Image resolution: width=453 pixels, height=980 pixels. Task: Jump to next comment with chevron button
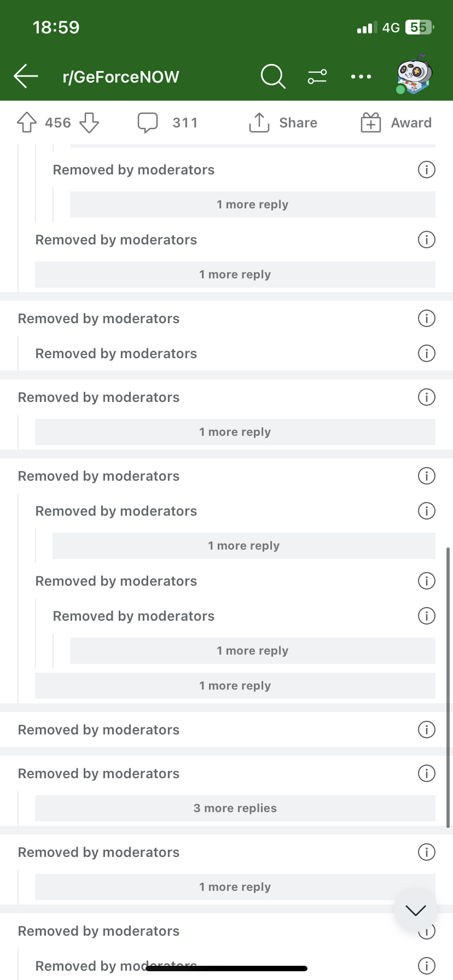pos(416,910)
